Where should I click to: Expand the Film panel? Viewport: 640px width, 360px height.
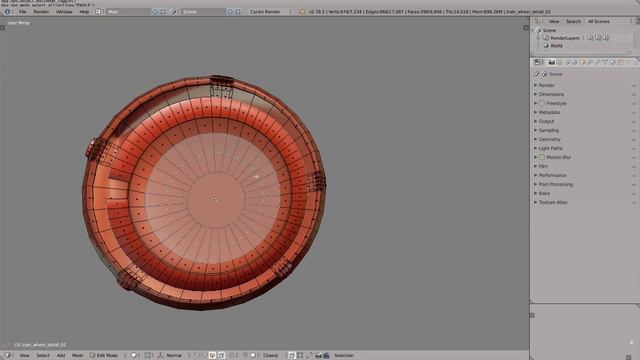pos(543,166)
